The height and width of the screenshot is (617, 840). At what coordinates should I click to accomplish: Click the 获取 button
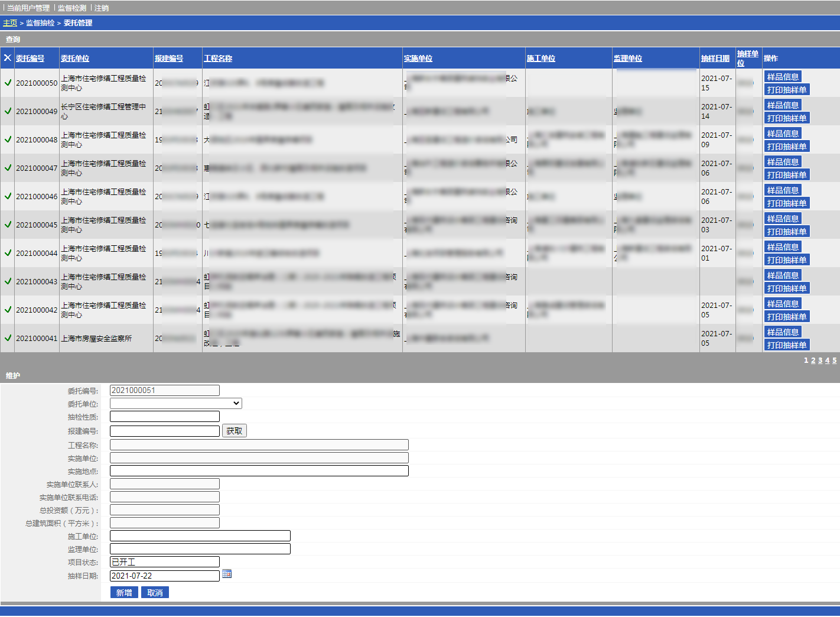pos(235,431)
